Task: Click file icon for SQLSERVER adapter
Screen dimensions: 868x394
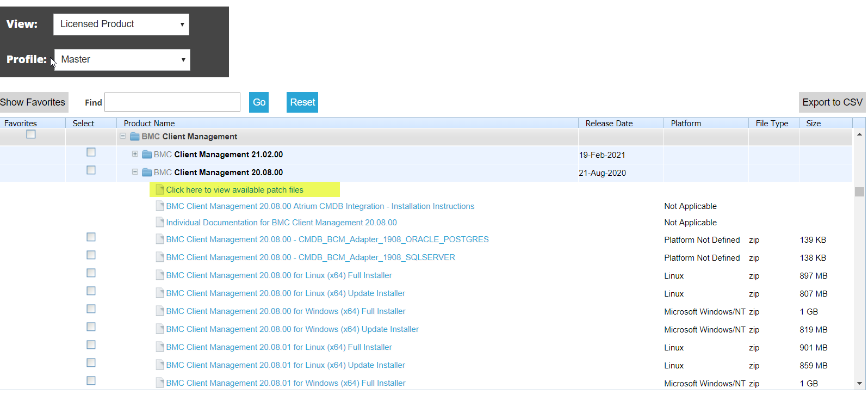Action: click(x=160, y=257)
